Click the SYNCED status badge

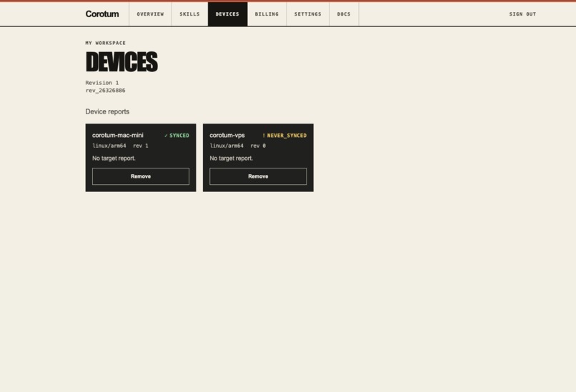click(177, 136)
